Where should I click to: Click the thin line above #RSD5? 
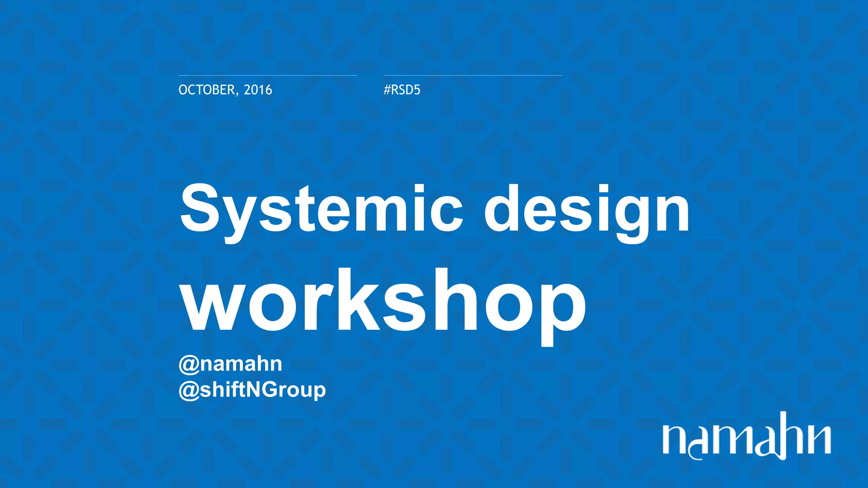click(473, 75)
